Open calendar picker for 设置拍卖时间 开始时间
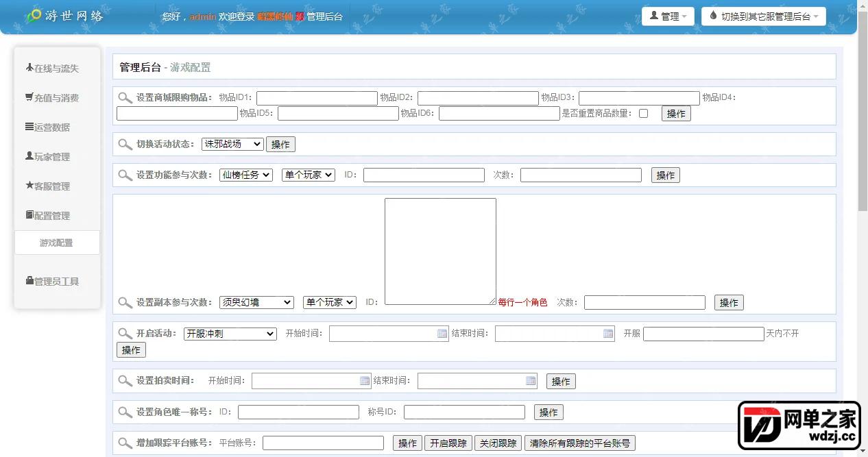 [365, 381]
